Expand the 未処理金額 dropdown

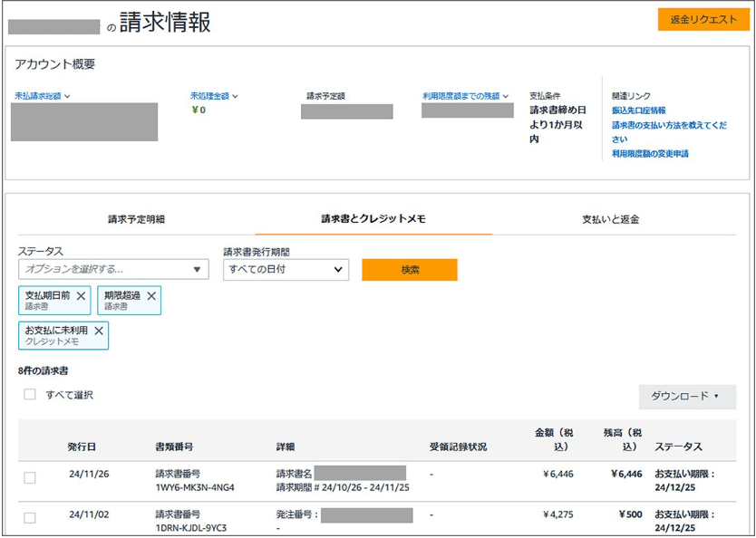click(x=214, y=96)
